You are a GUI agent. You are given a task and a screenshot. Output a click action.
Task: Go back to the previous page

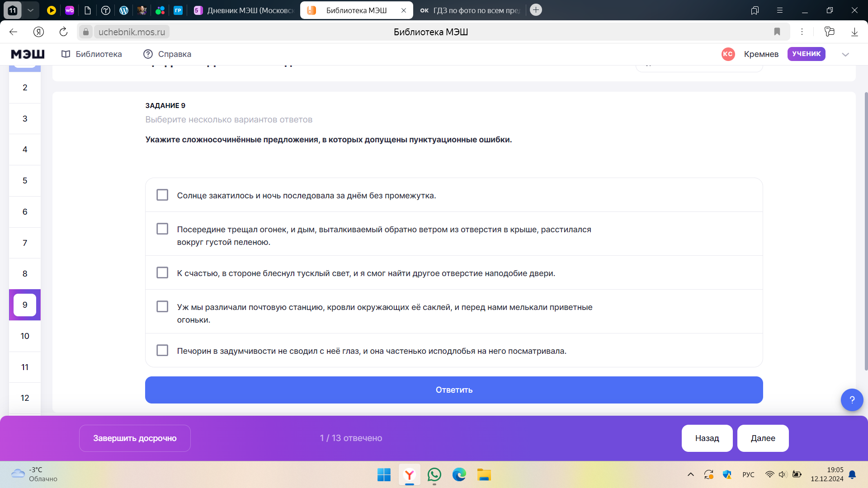click(13, 32)
